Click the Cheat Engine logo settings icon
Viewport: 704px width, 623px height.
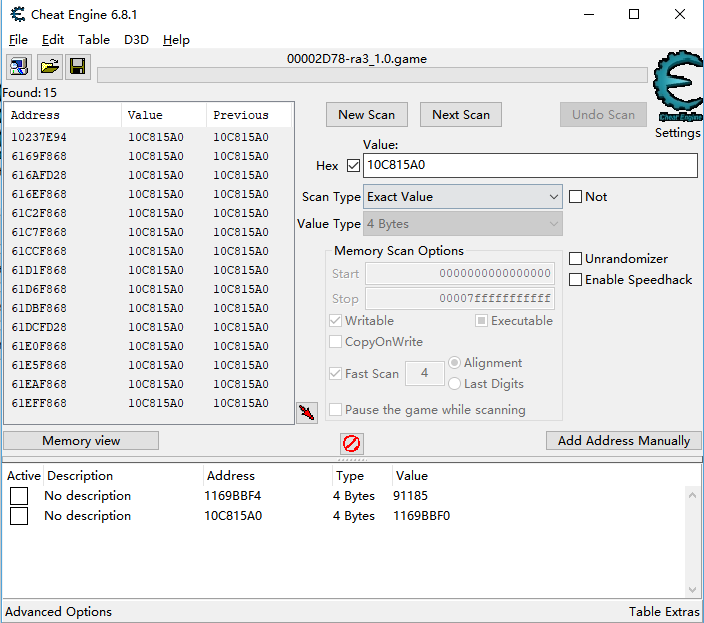pos(678,86)
